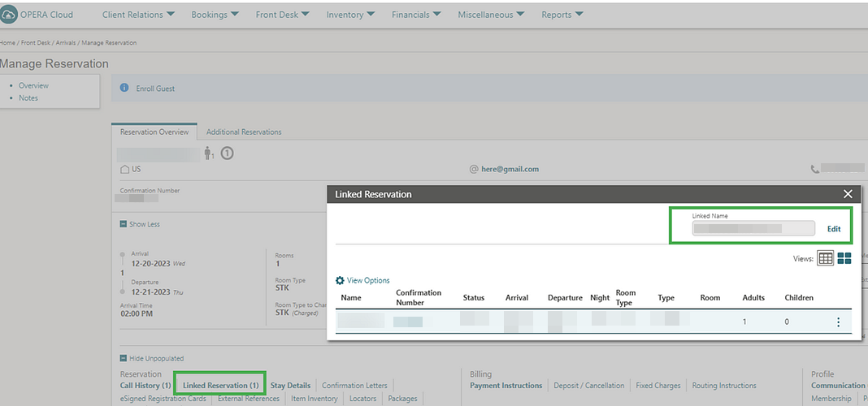Open Bookings dropdown menu

coord(215,15)
